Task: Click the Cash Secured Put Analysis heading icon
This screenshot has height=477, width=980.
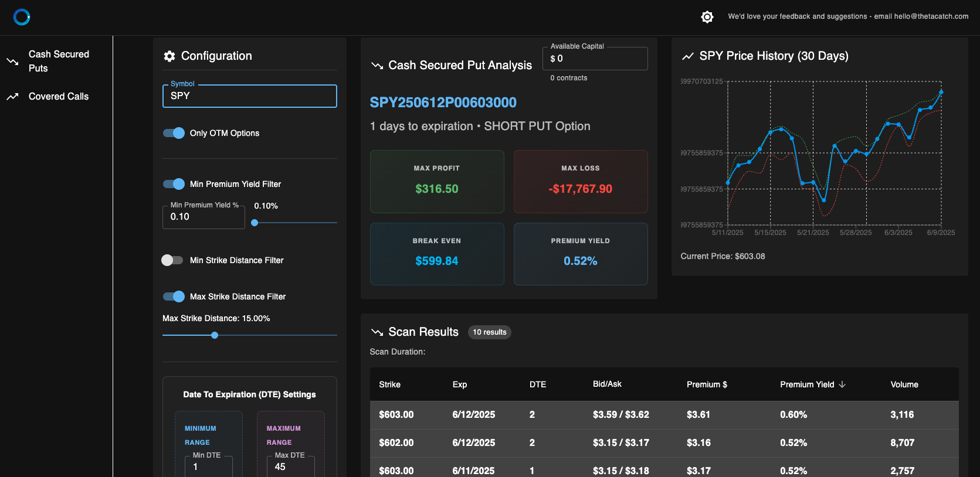Action: [x=377, y=65]
